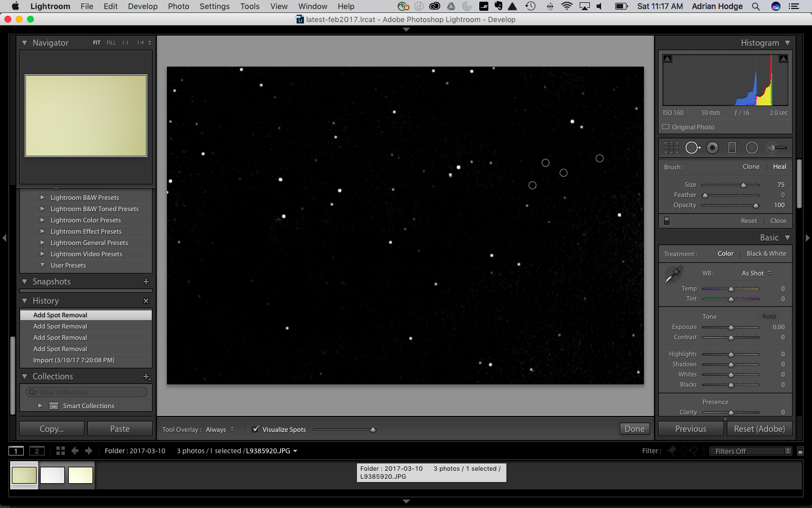The height and width of the screenshot is (508, 812).
Task: Clear History panel with the X icon
Action: pos(146,301)
